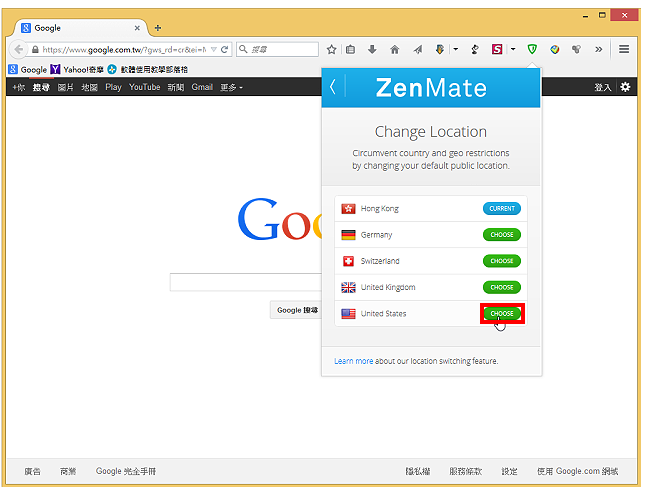Click the running figure addon icon
The image size is (651, 487).
pos(475,49)
